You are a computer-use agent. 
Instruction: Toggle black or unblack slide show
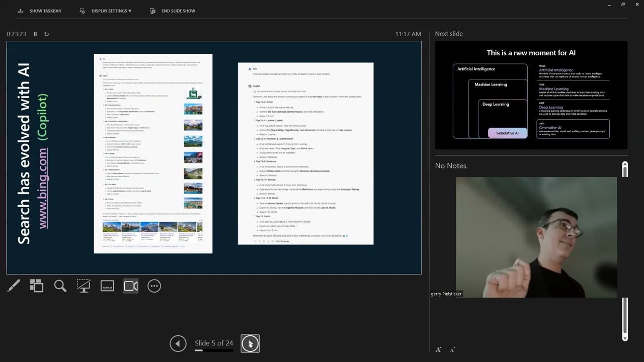point(84,286)
